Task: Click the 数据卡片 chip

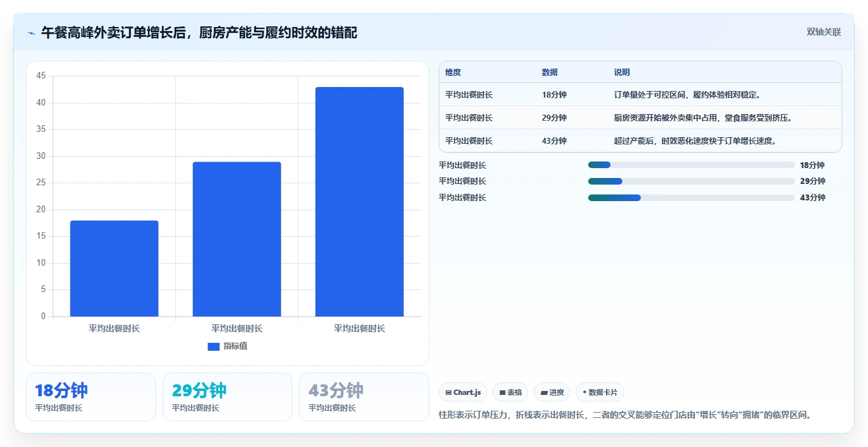Action: point(600,392)
